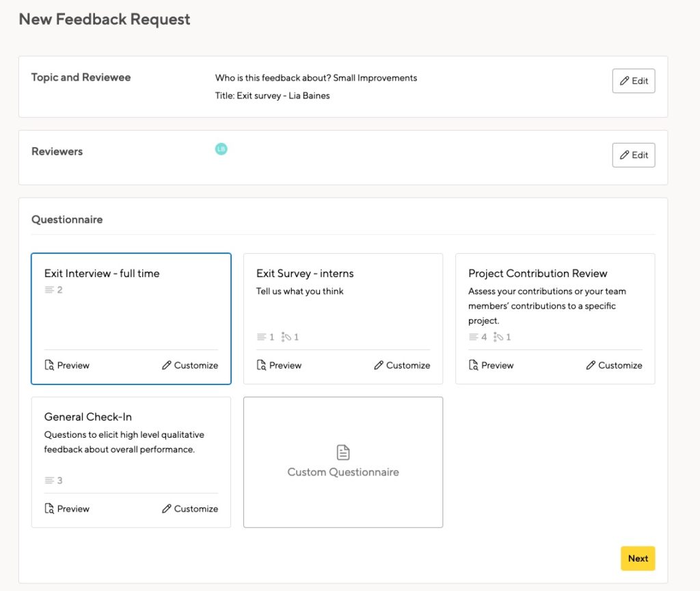The image size is (700, 591).
Task: Pick the General Check-In questionnaire
Action: pos(88,417)
